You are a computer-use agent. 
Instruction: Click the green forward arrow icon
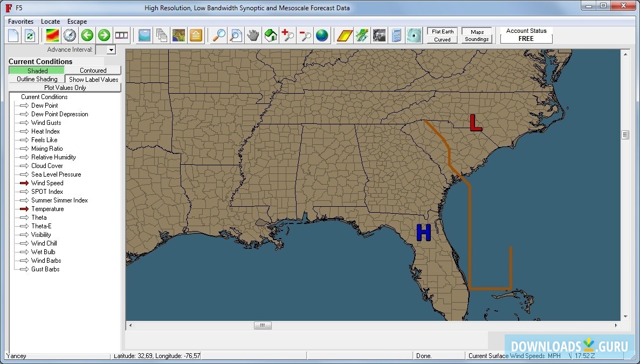104,36
